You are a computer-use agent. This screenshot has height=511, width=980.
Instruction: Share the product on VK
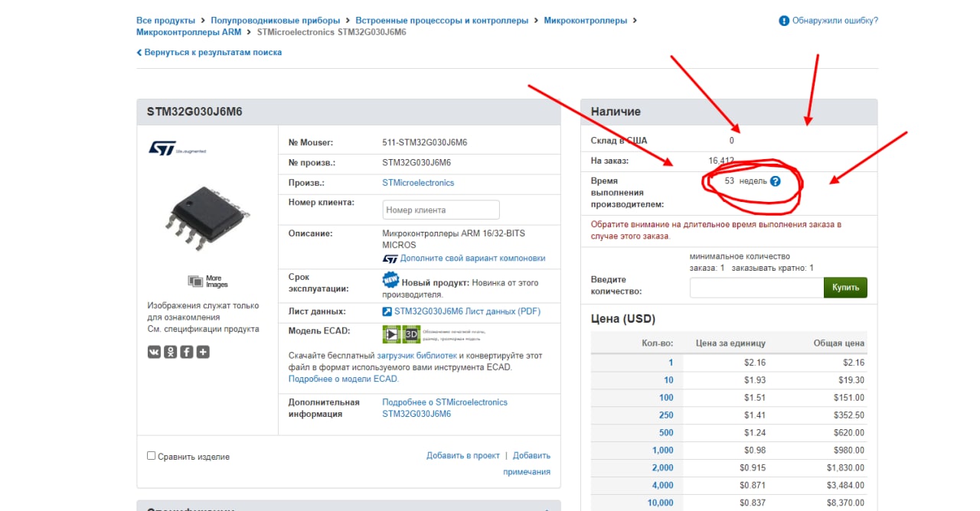click(x=154, y=352)
